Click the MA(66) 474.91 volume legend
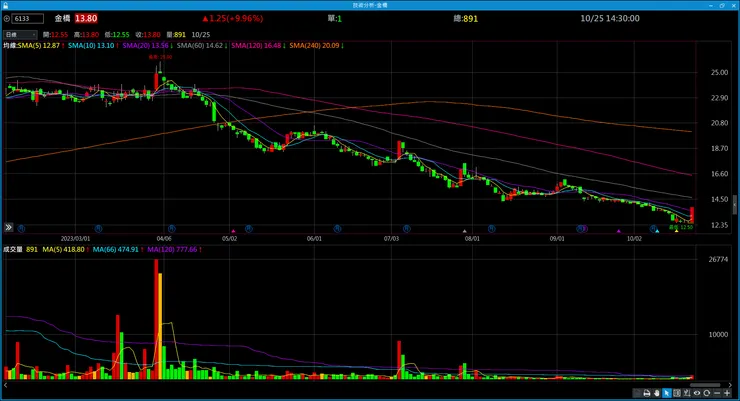Screen dimensions: 740x401 pyautogui.click(x=116, y=250)
